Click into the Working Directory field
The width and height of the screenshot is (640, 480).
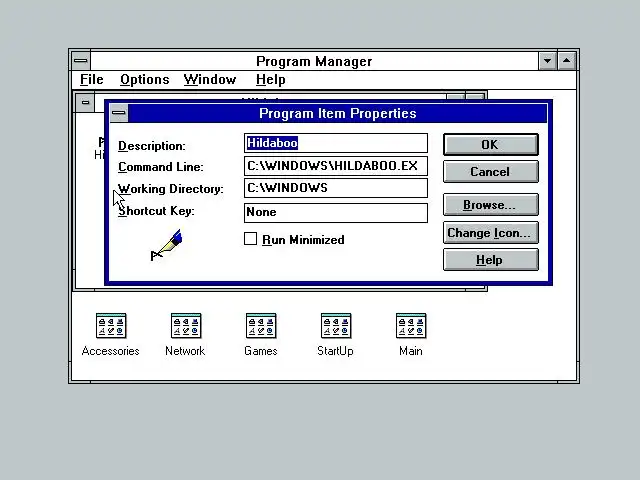tap(336, 188)
